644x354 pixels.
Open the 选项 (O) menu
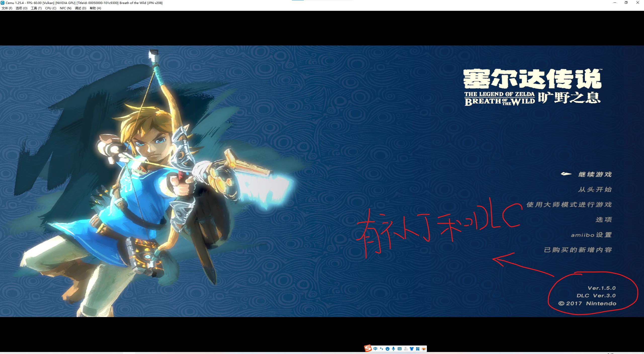(21, 8)
